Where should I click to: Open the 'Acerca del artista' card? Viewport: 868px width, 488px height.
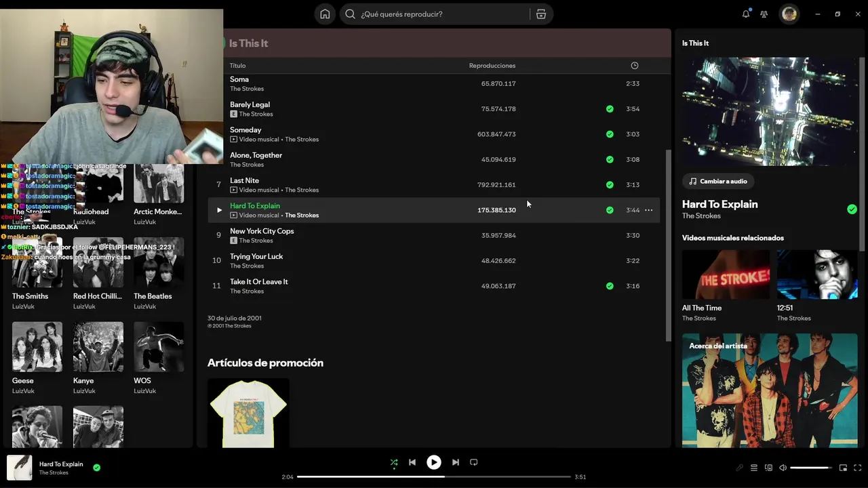point(770,390)
